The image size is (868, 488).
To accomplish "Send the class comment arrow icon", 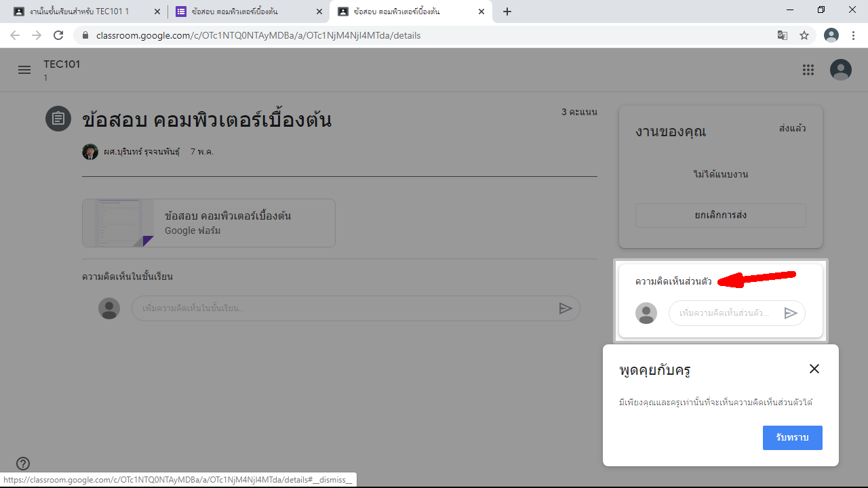I will pos(565,308).
